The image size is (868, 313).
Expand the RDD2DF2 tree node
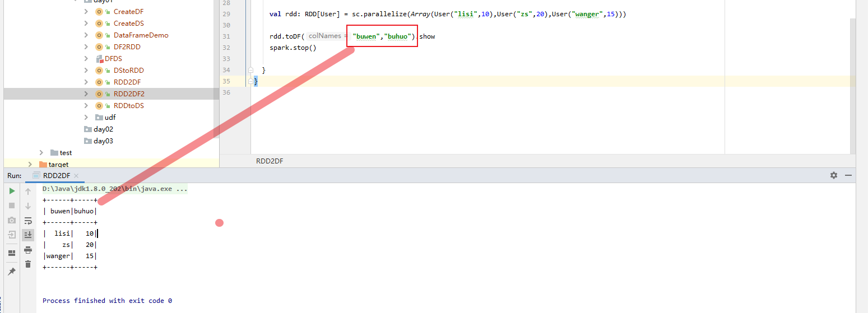click(86, 94)
